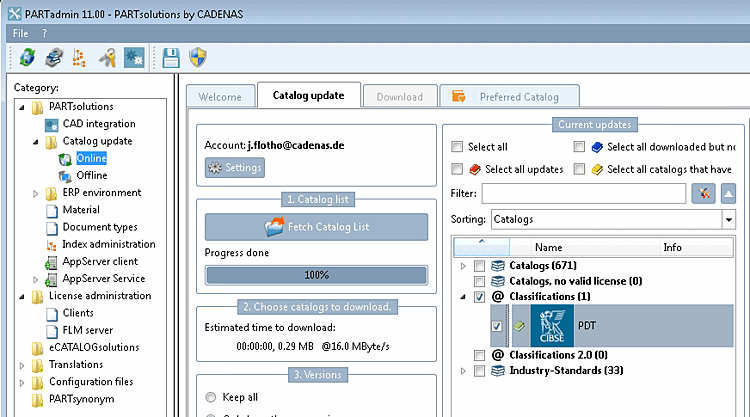
Task: Click into the Filter input field
Action: [x=584, y=193]
